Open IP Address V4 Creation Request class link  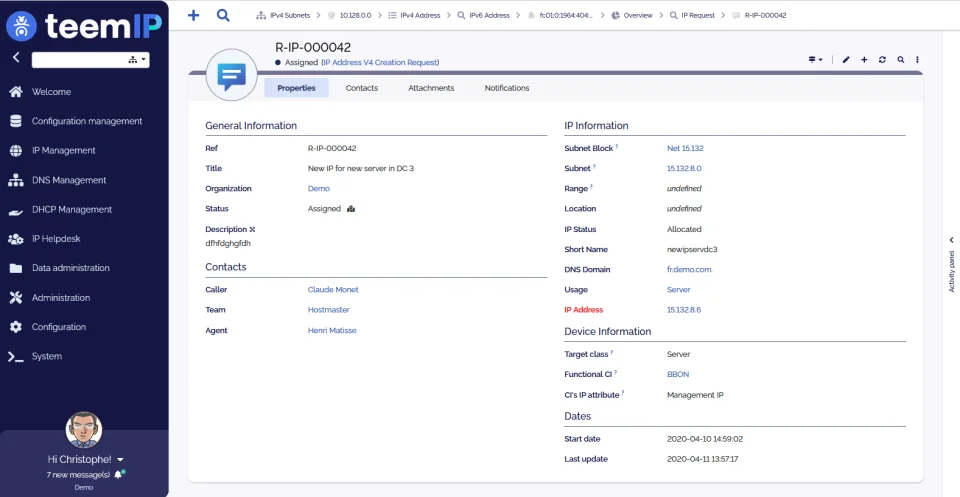coord(380,62)
